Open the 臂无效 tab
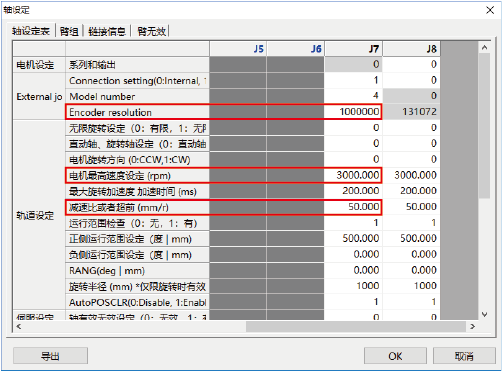 tap(151, 31)
